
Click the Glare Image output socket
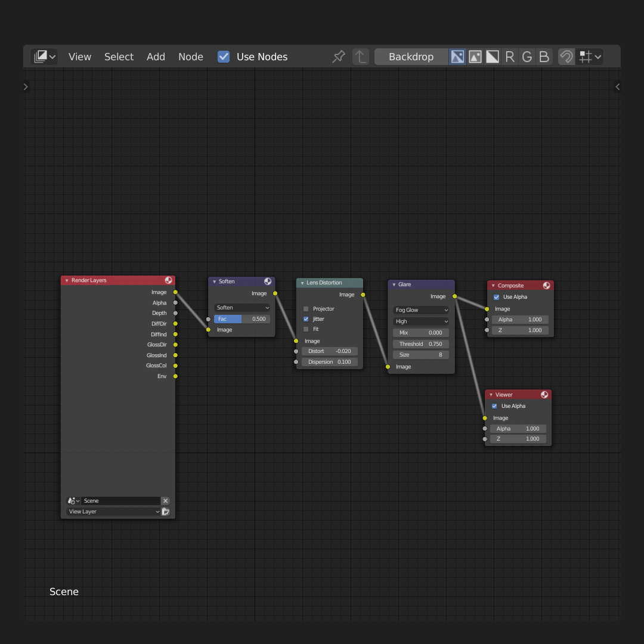(454, 296)
